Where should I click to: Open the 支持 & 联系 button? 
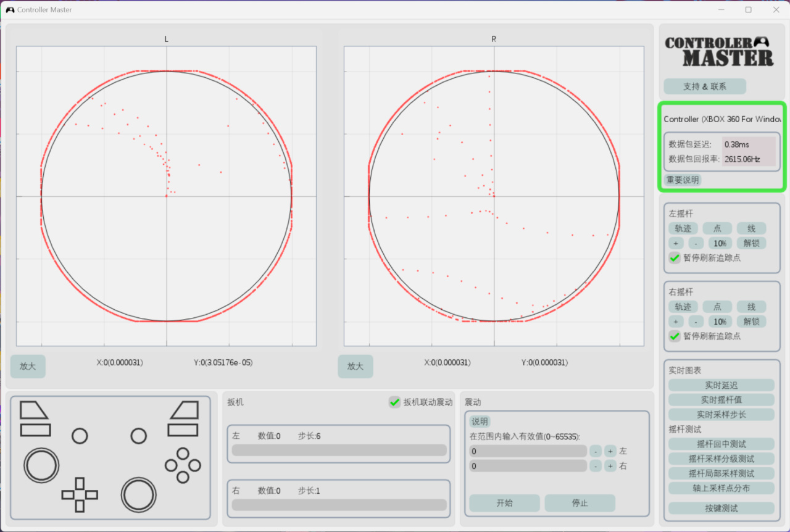[705, 86]
